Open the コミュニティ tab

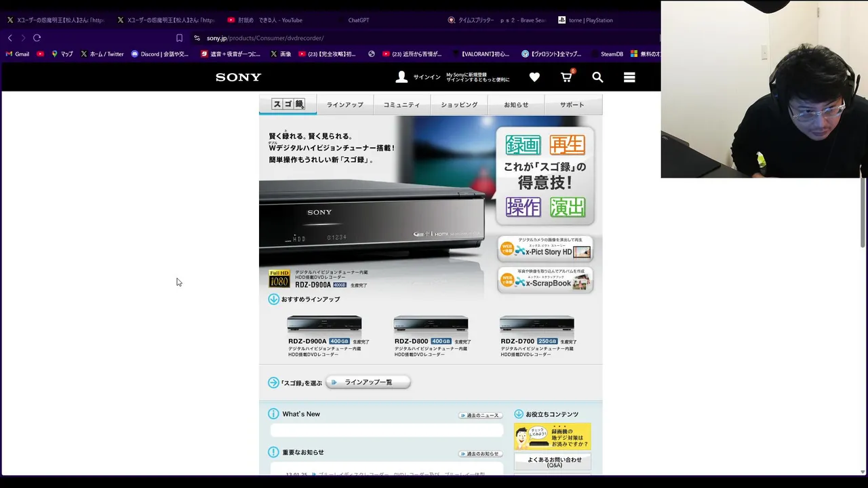[401, 104]
